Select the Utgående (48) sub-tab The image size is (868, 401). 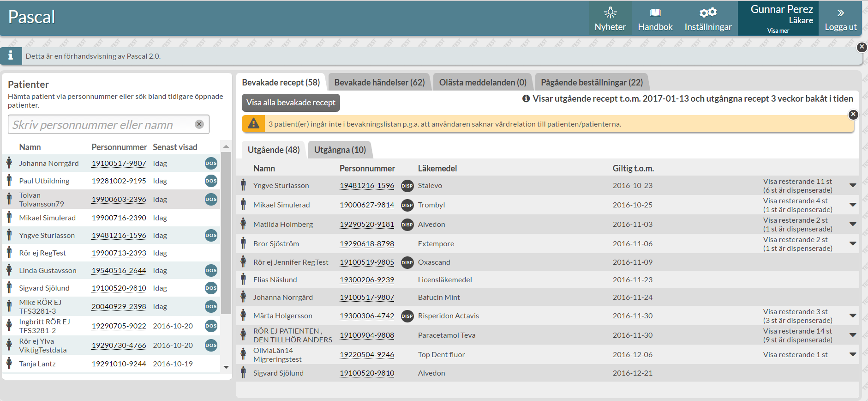tap(274, 150)
